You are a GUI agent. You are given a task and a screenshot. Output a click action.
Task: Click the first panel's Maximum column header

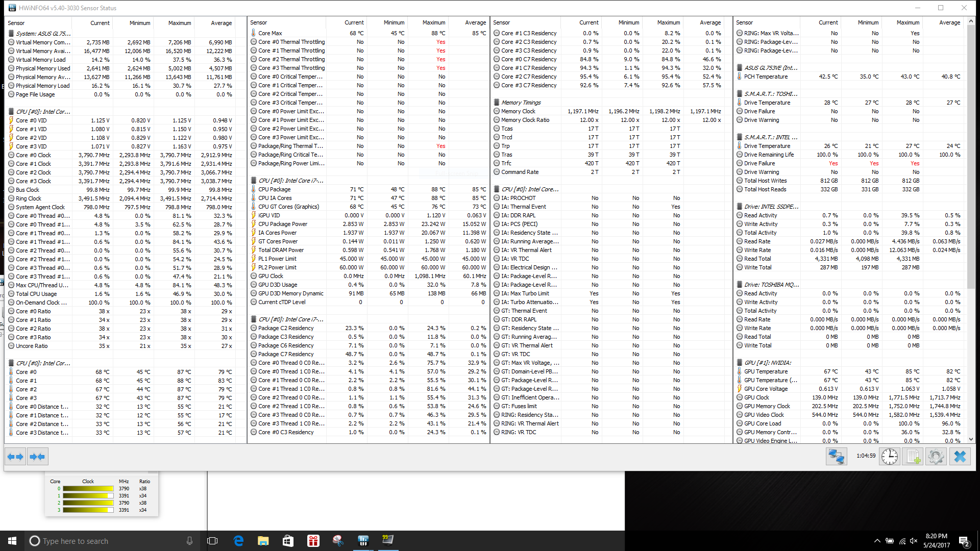(180, 23)
